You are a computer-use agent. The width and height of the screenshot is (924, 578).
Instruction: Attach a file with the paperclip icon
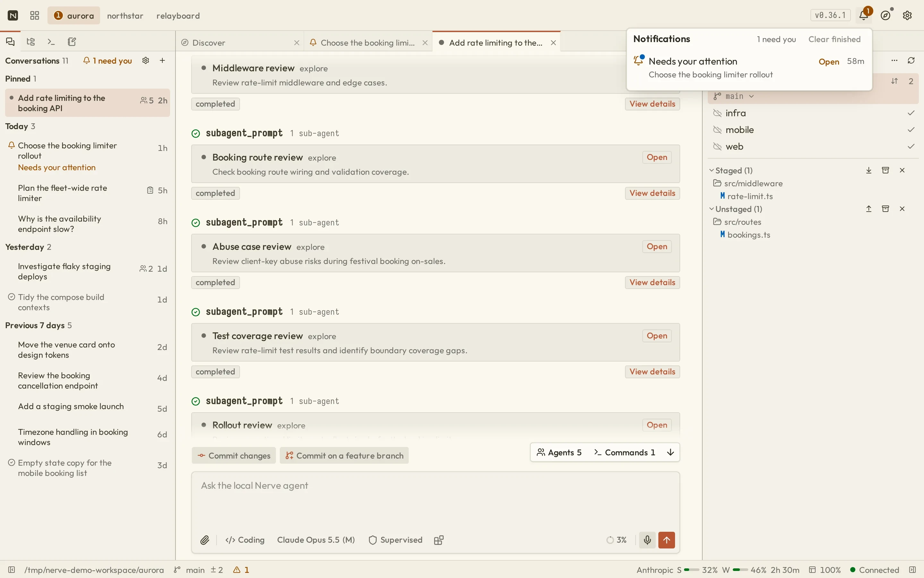205,540
